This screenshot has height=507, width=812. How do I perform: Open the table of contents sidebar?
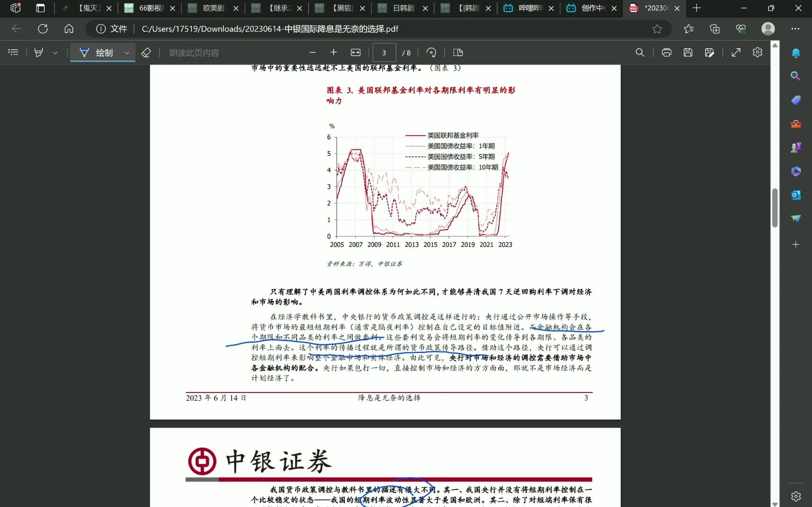13,52
